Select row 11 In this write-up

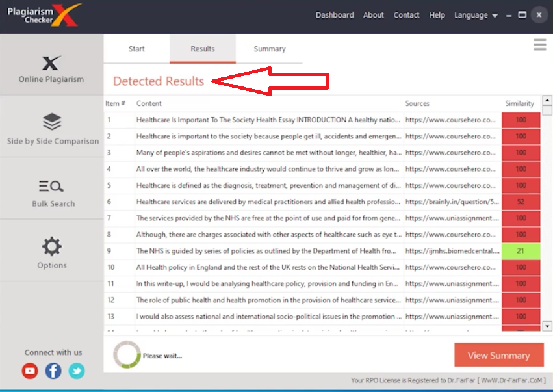point(322,283)
